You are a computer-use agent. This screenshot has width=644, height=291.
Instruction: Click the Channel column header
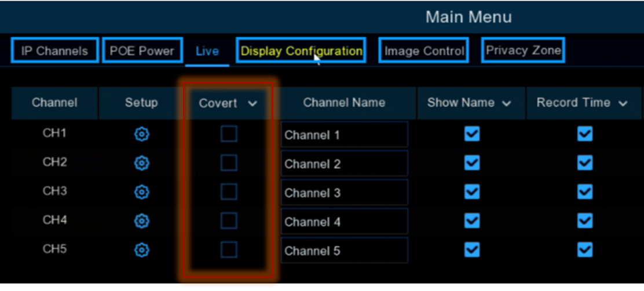point(54,103)
